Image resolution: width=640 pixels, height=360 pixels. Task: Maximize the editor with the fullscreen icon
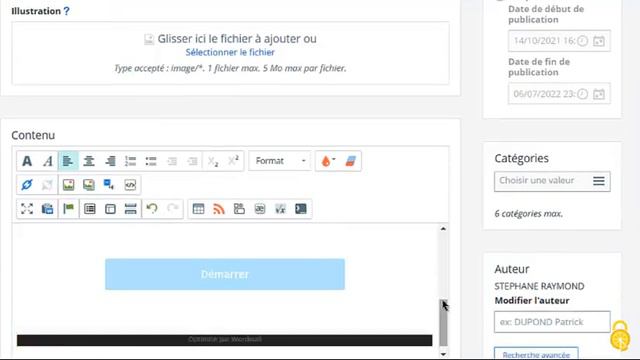(27, 209)
